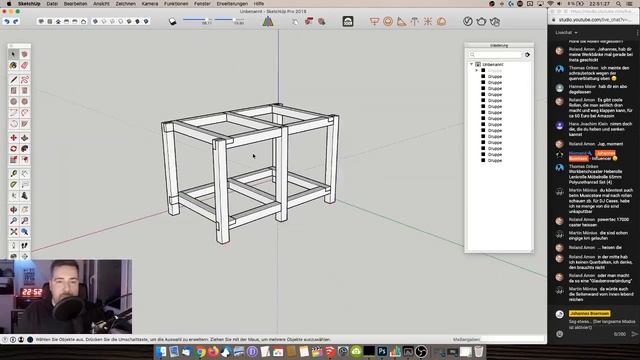Select the Move tool
The width and height of the screenshot is (640, 360).
coord(13,138)
